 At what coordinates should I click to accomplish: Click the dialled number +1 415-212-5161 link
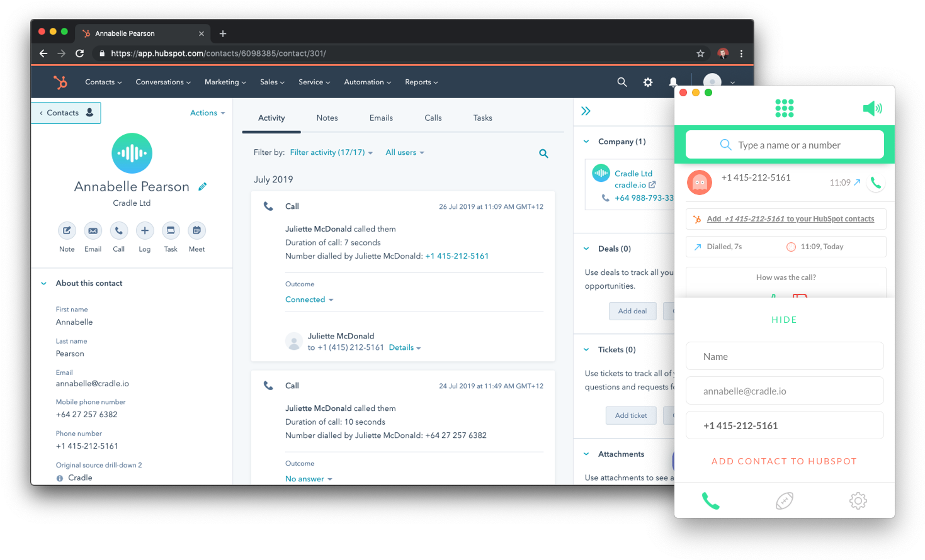(x=457, y=256)
